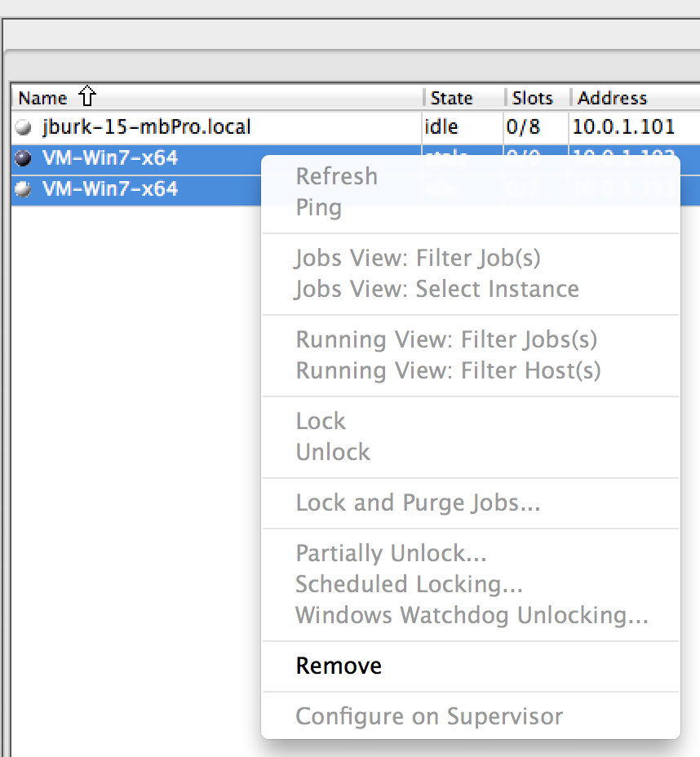The width and height of the screenshot is (700, 757).
Task: Select Windows Watchdog Unlocking... item
Action: 472,615
